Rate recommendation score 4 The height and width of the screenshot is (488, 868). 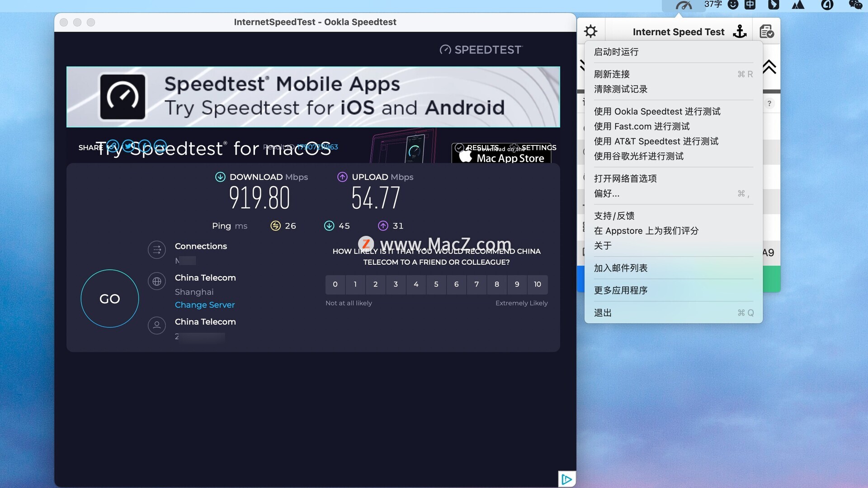(416, 285)
